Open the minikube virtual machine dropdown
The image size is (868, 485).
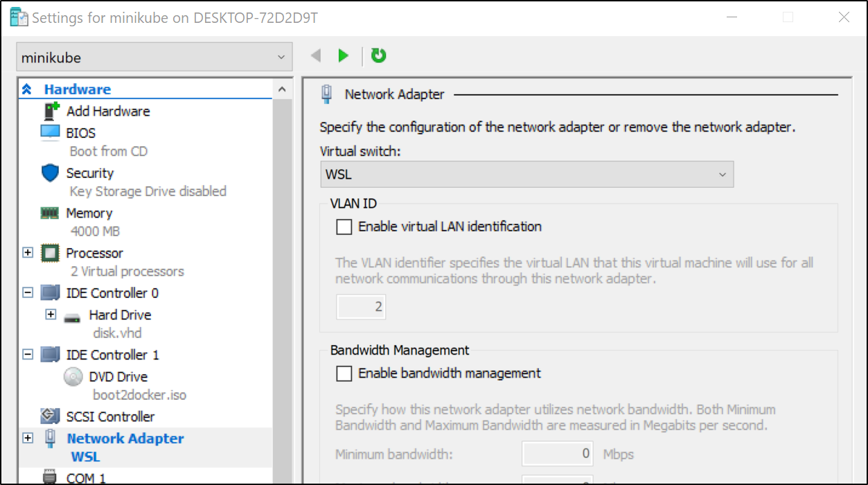pos(154,58)
